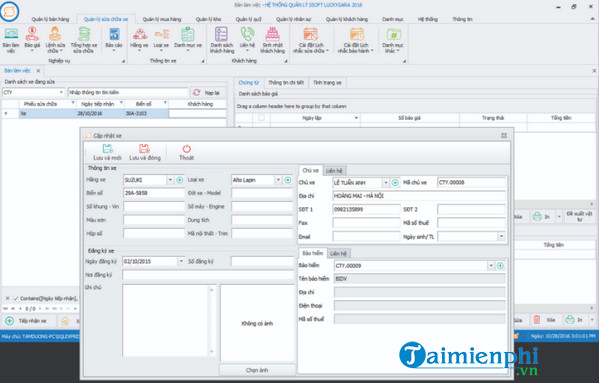Open the Ngày lập column filter dropdown
The image size is (599, 383).
point(356,118)
